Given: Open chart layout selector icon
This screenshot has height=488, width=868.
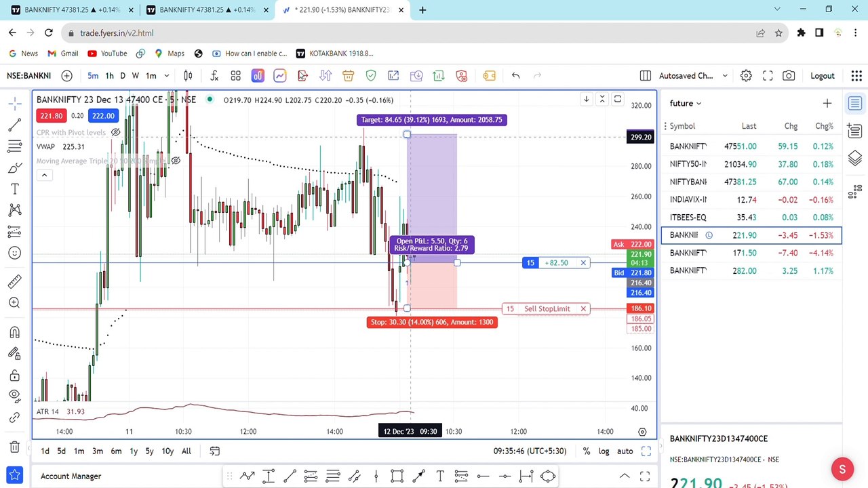Looking at the screenshot, I should (646, 76).
